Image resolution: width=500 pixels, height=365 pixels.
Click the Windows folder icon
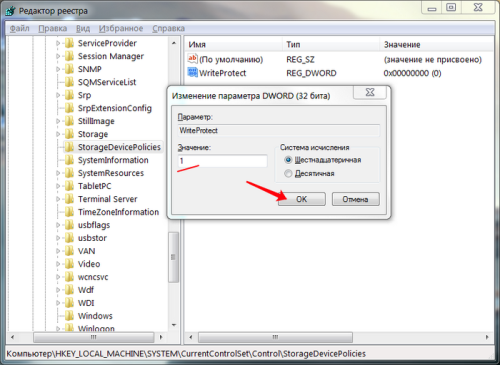tap(69, 316)
